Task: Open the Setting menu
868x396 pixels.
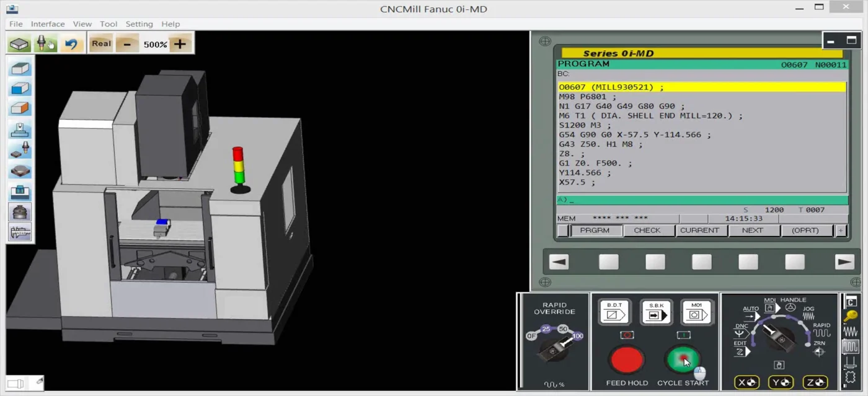Action: click(139, 24)
